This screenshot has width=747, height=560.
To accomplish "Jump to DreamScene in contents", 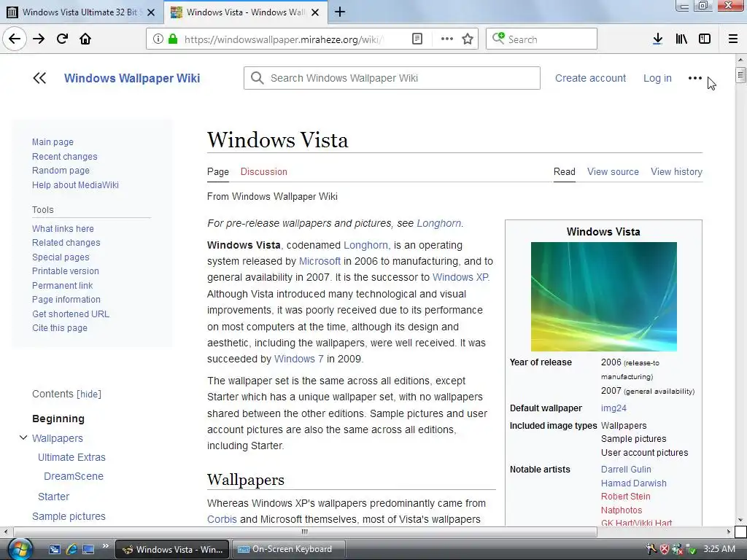I will tap(74, 476).
